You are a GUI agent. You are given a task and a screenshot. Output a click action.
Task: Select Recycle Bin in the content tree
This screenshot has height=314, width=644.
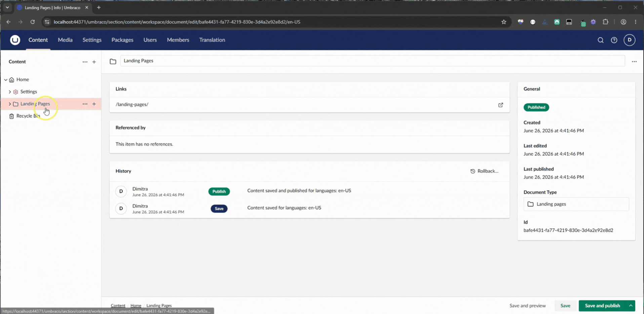coord(28,116)
